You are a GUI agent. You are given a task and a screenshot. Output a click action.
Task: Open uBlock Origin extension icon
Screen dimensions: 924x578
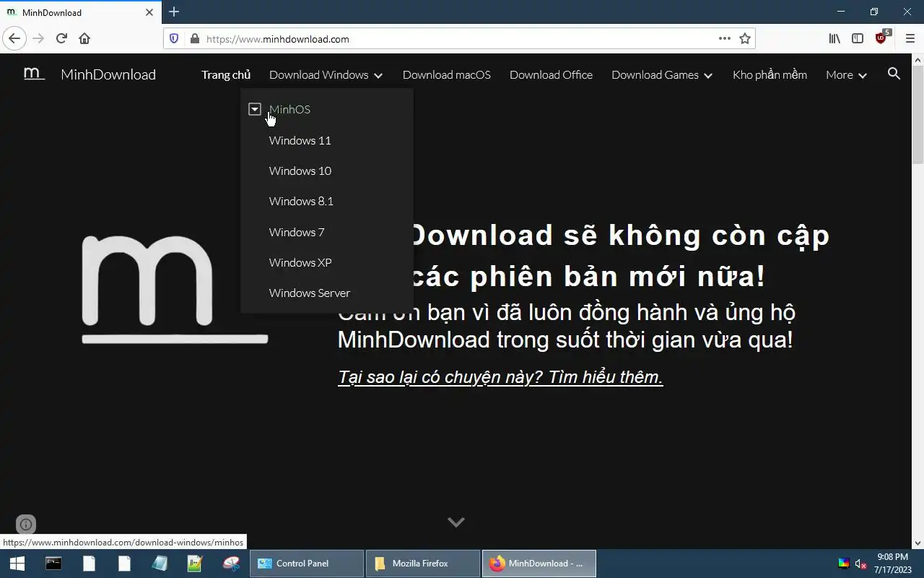point(881,38)
